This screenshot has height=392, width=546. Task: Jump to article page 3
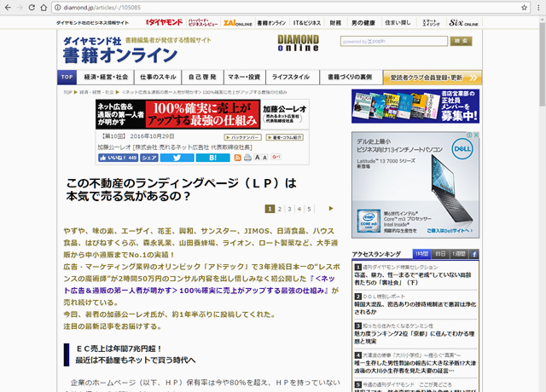pyautogui.click(x=289, y=208)
